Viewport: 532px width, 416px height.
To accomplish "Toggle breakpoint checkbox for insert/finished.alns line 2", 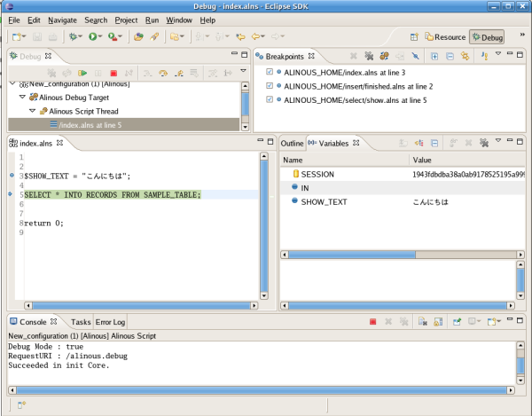I will 270,85.
